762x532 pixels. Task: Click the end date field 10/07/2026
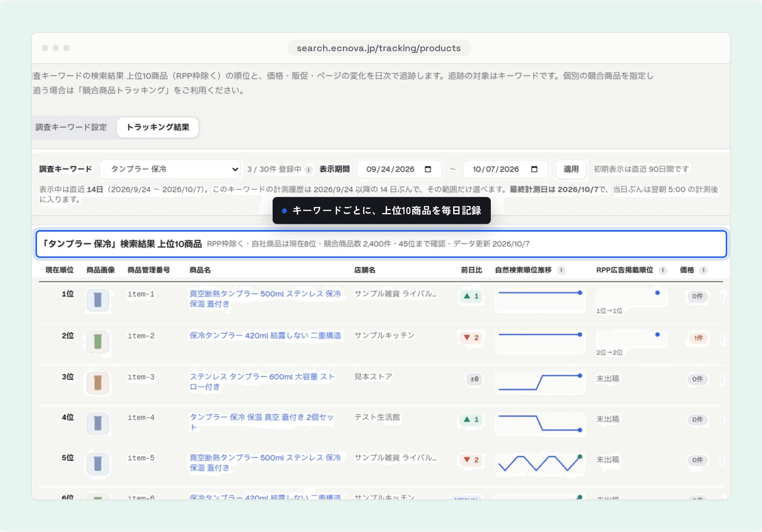[506, 169]
